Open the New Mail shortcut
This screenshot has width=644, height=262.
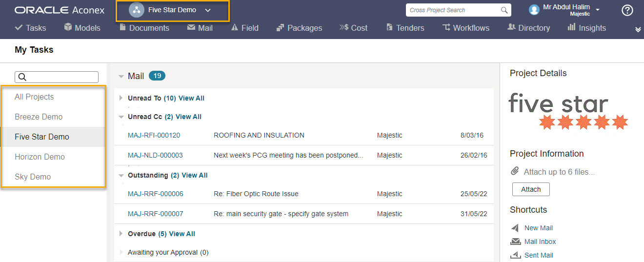click(539, 228)
